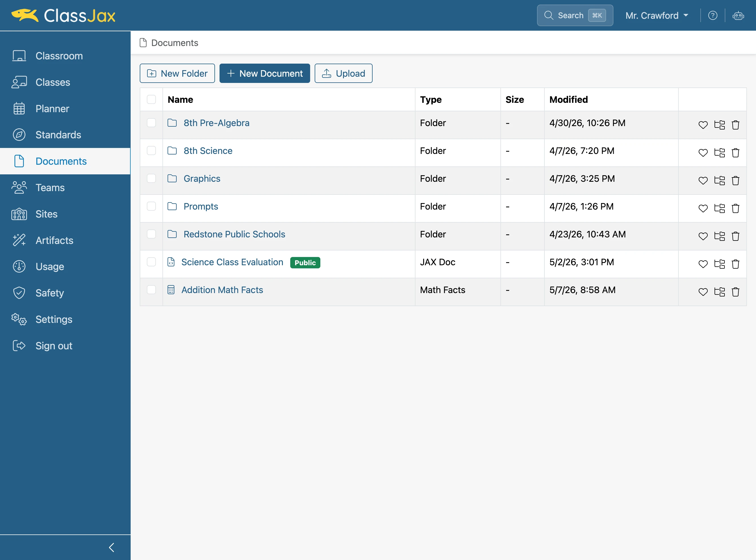The width and height of the screenshot is (756, 560).
Task: Open the robot assistant icon
Action: (x=738, y=16)
